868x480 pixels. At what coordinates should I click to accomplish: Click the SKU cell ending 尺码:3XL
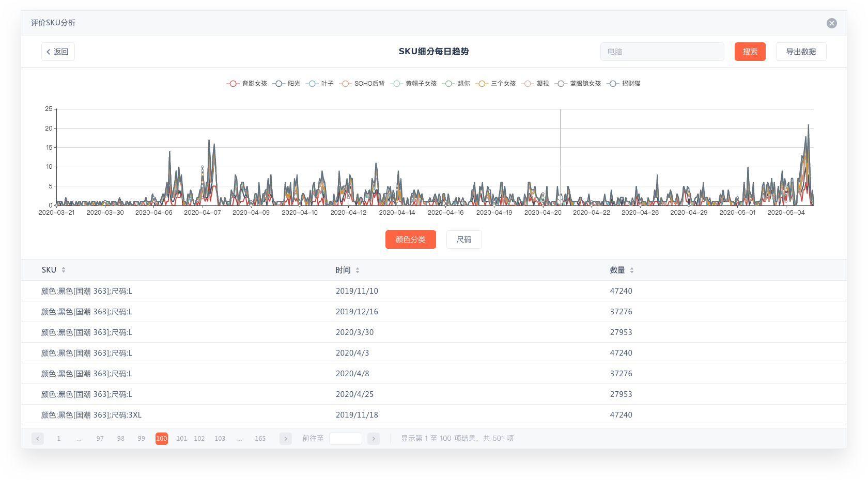coord(91,415)
